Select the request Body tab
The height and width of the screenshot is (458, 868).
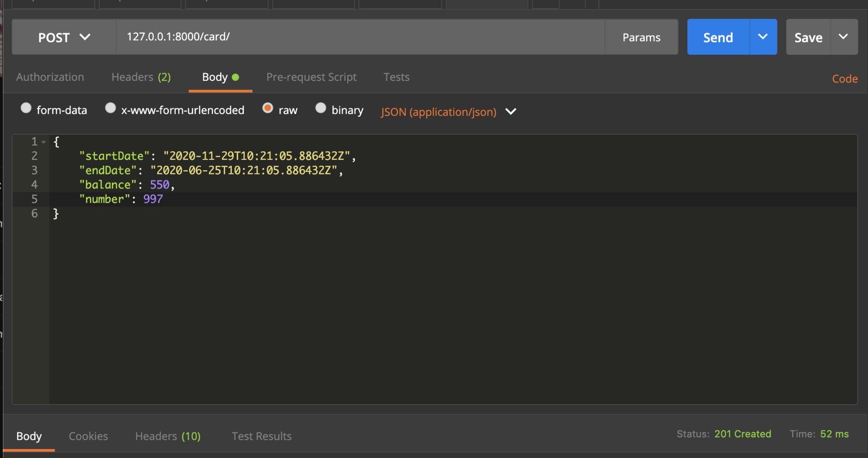tap(220, 77)
